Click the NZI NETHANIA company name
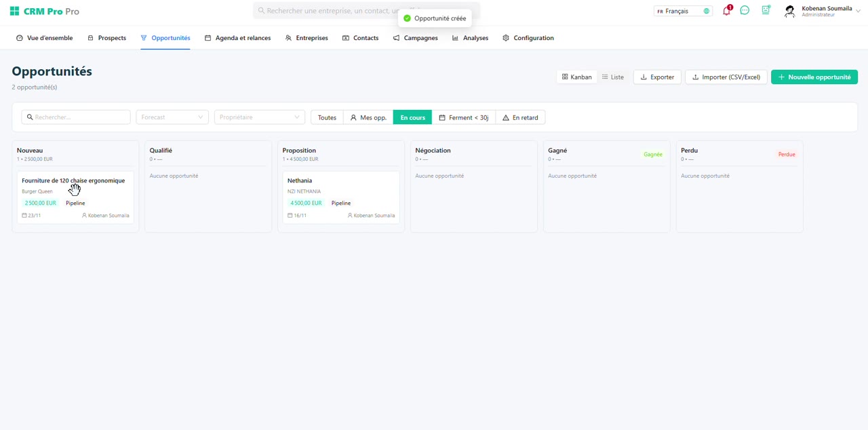 tap(304, 191)
